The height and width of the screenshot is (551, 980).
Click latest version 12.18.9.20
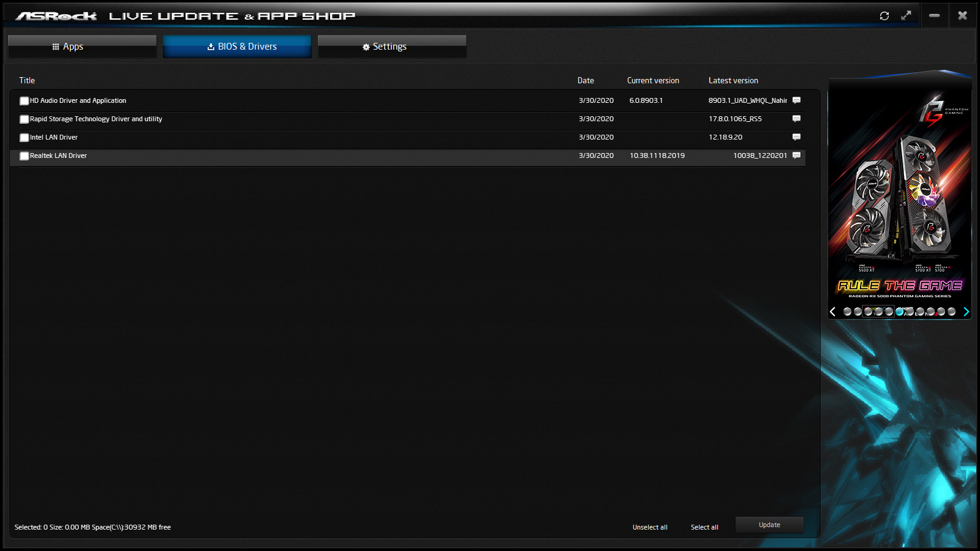pyautogui.click(x=725, y=137)
